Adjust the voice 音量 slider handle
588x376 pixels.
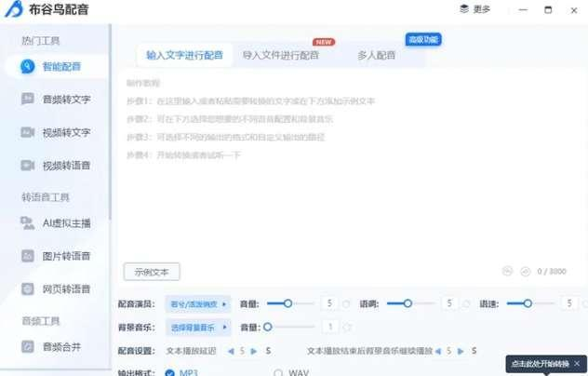[x=287, y=303]
